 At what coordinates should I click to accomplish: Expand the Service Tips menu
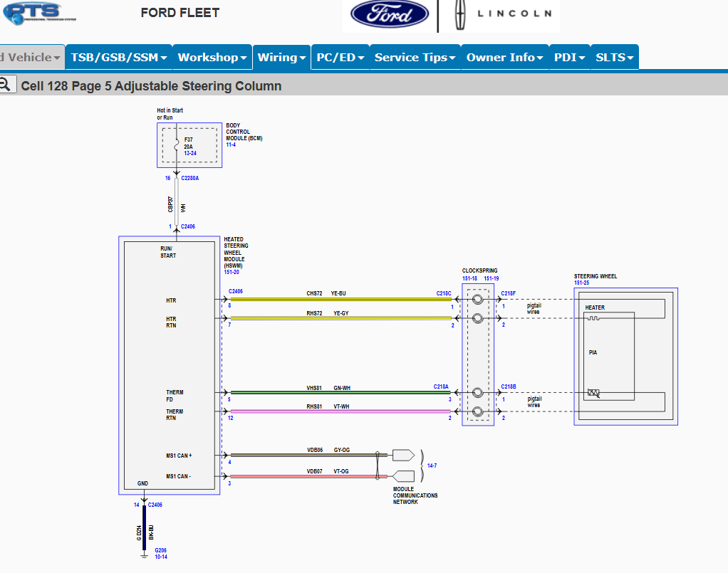(x=415, y=58)
